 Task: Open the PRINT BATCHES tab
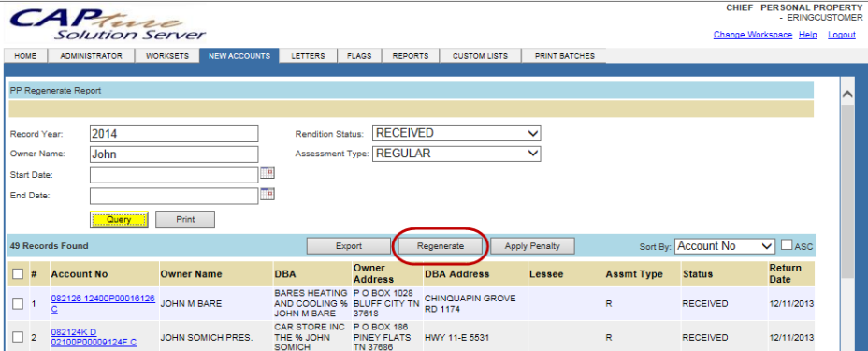point(565,56)
